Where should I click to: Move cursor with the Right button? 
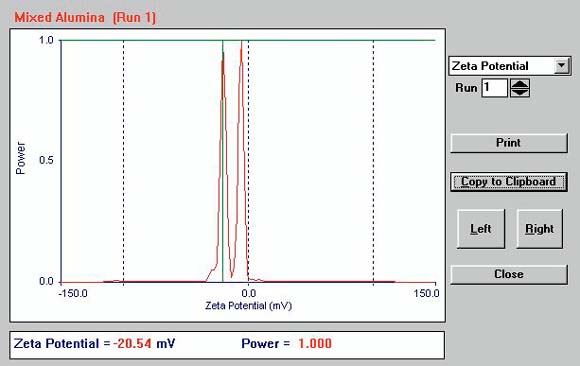[x=539, y=229]
